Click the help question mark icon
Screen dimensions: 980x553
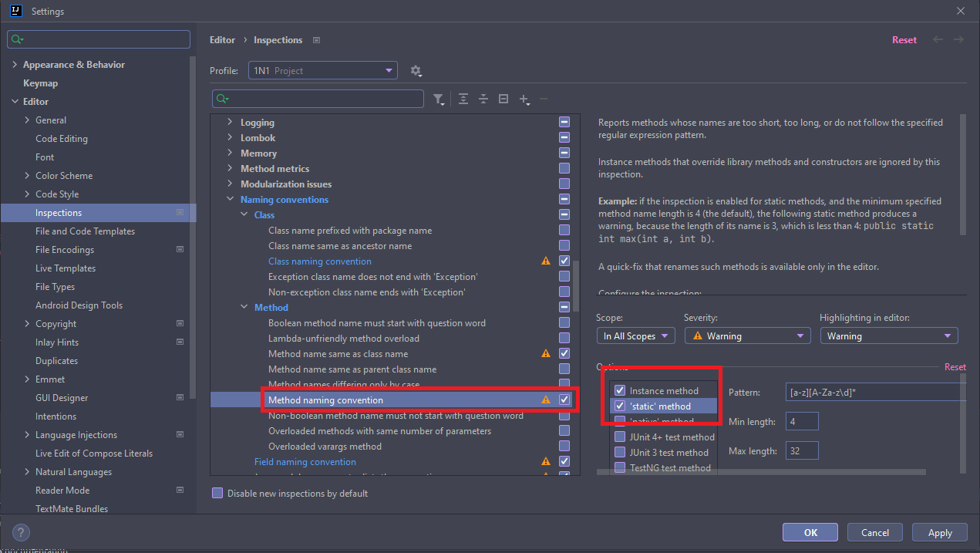22,532
